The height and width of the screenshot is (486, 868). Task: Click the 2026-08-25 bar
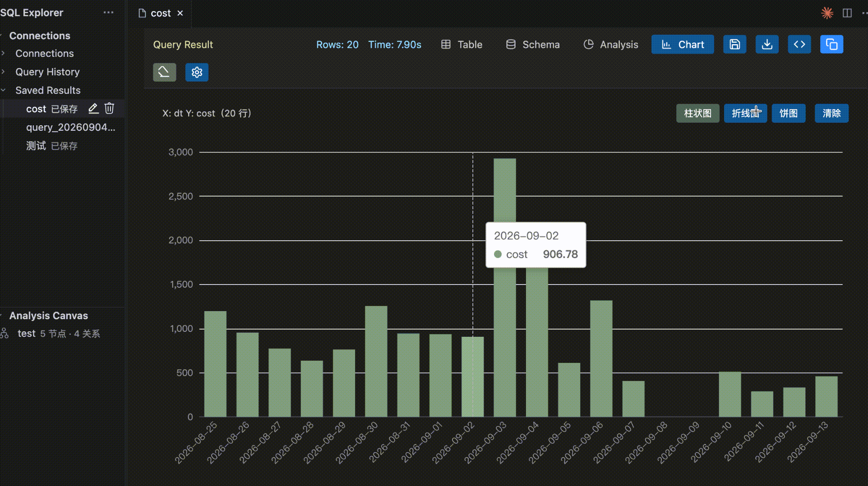click(x=215, y=364)
